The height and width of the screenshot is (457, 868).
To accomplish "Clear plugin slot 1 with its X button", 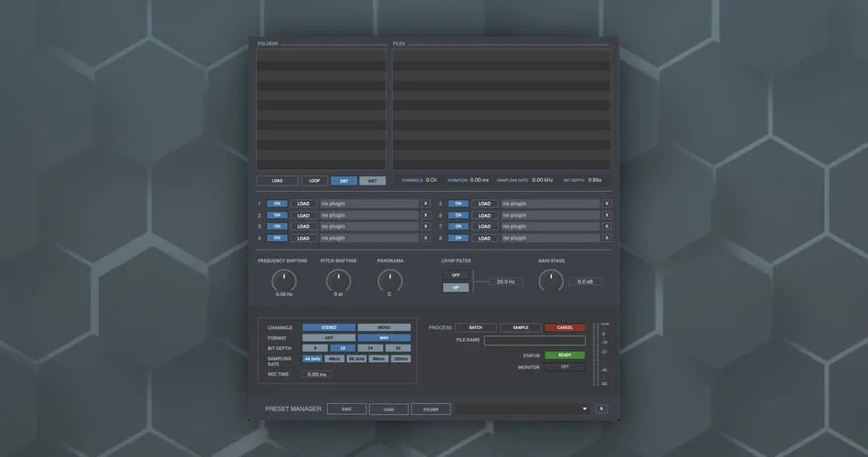I will 426,203.
